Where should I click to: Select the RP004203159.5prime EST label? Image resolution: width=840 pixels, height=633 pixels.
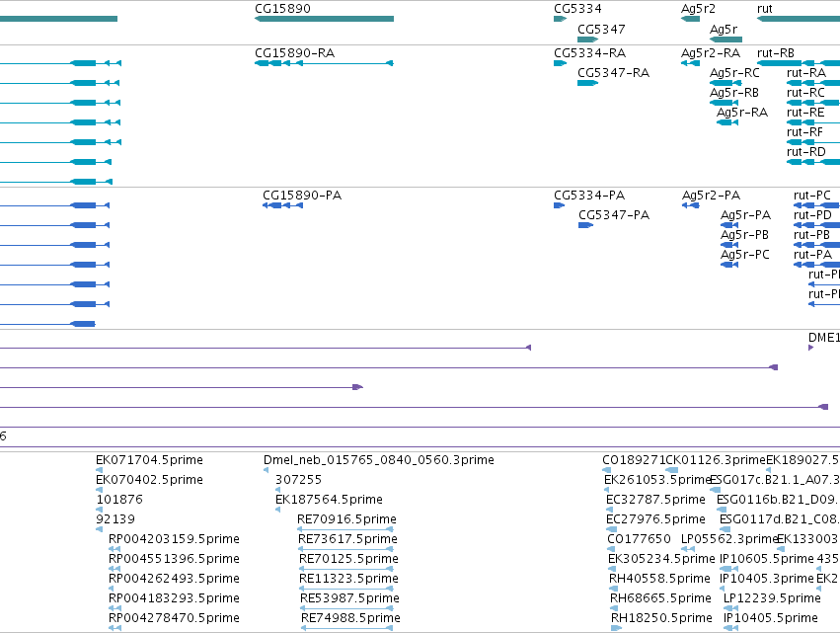click(174, 539)
